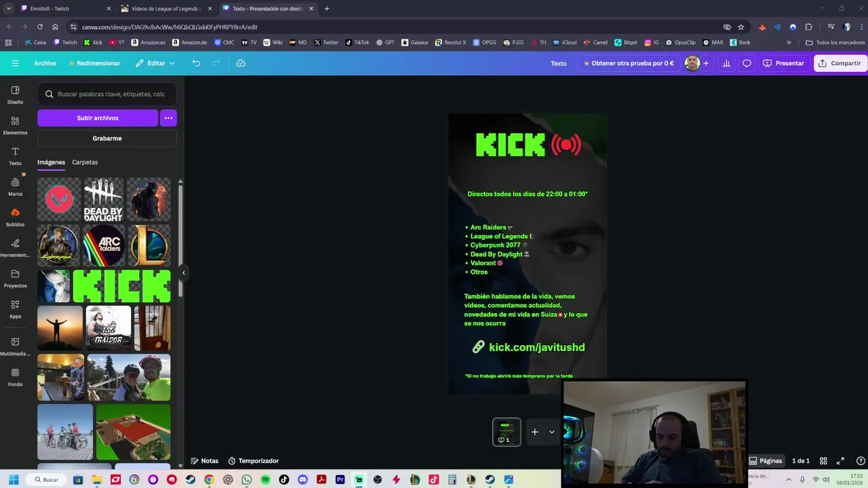Select the Subidos sidebar panel
Screen dimensions: 868x488
[x=15, y=217]
